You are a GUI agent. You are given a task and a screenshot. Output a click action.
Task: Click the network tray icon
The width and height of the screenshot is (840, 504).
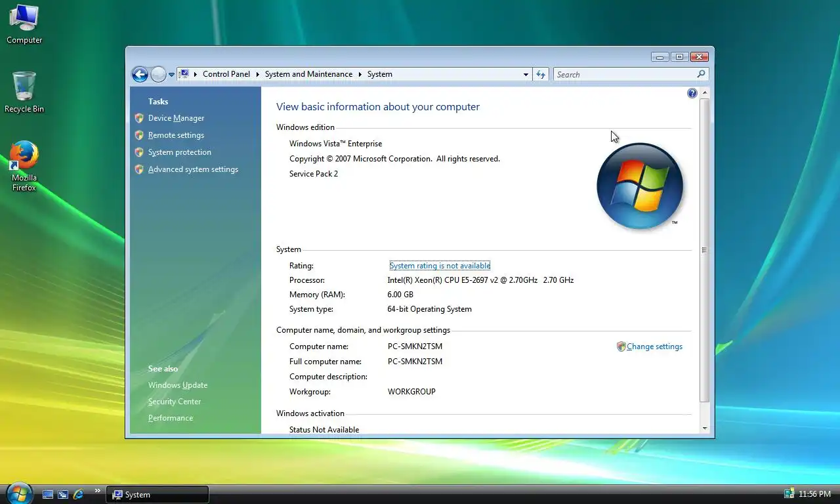[789, 493]
